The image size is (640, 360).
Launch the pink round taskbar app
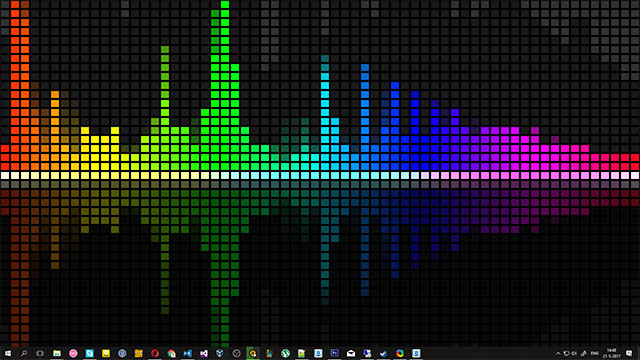tap(73, 353)
